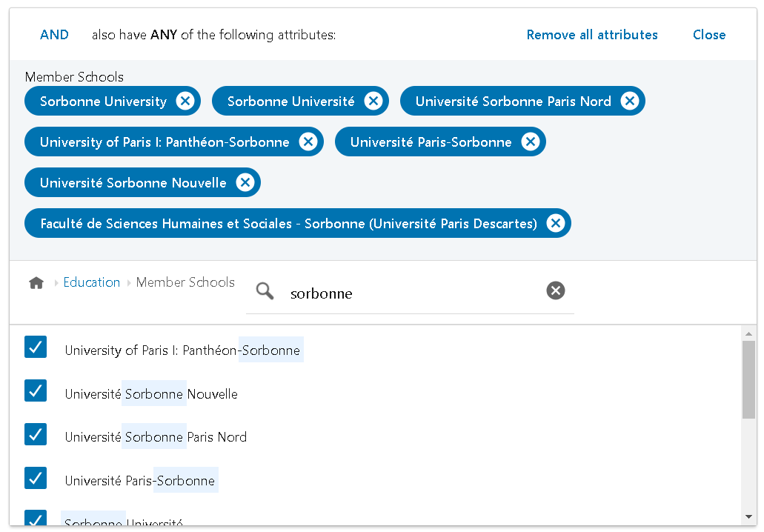This screenshot has height=532, width=764.
Task: Click the Close link
Action: 708,34
